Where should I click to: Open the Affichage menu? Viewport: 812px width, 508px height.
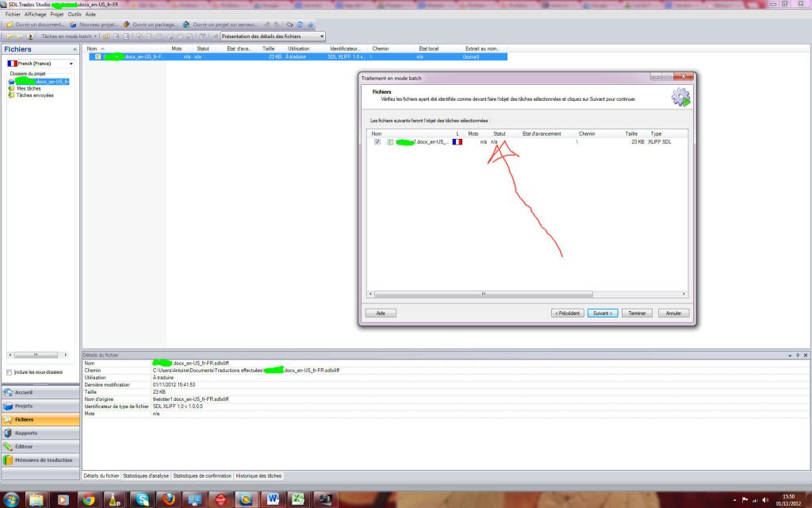pos(35,14)
